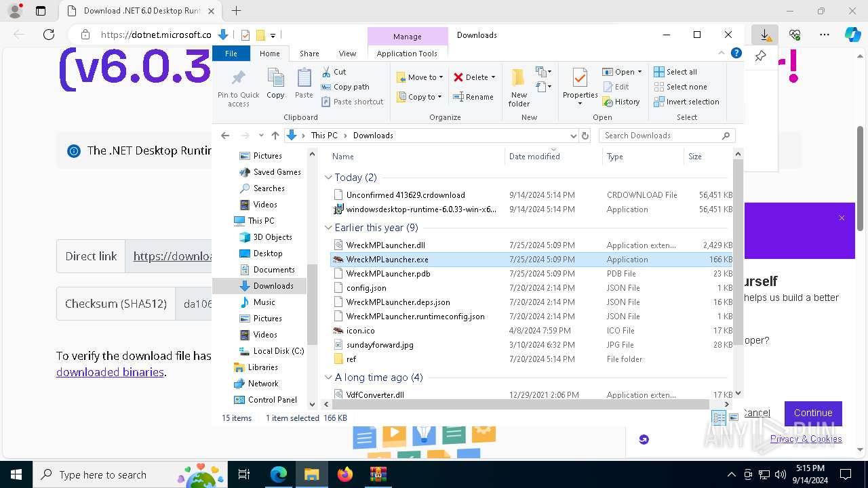Click Select none in ribbon
The image size is (868, 488).
[x=680, y=87]
